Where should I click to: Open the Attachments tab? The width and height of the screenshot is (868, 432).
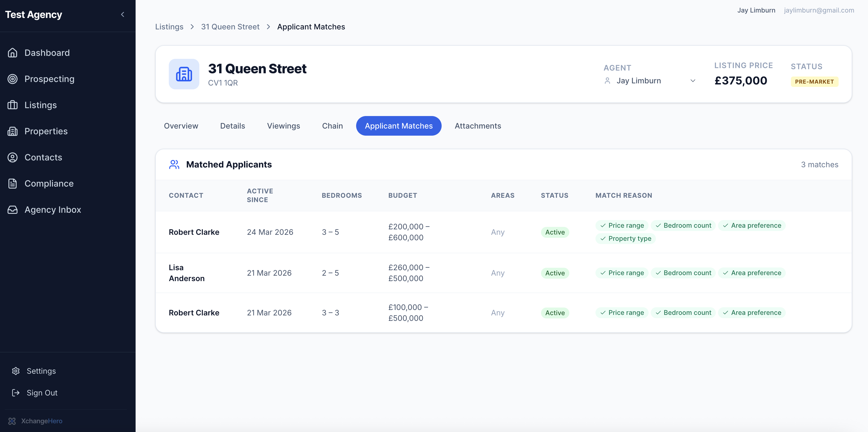[478, 126]
